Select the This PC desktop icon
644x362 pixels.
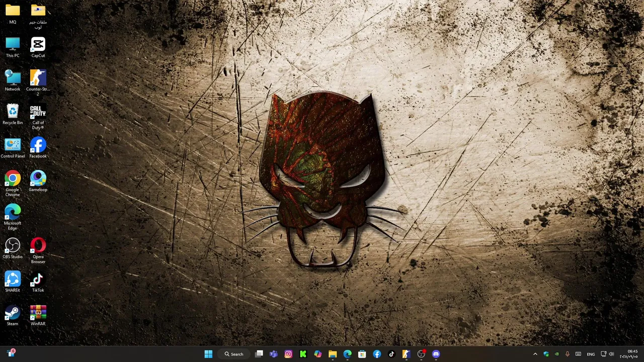click(13, 47)
